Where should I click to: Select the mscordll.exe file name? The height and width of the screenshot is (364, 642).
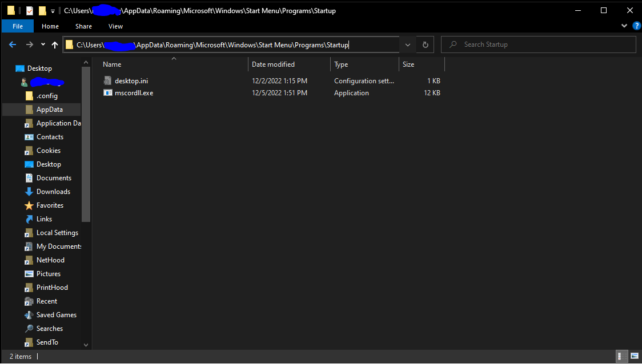coord(134,93)
